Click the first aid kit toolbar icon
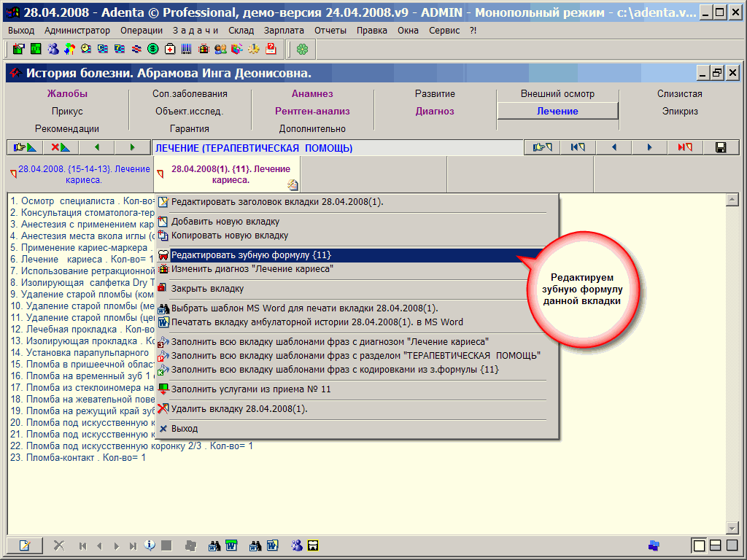The height and width of the screenshot is (560, 747). [170, 49]
